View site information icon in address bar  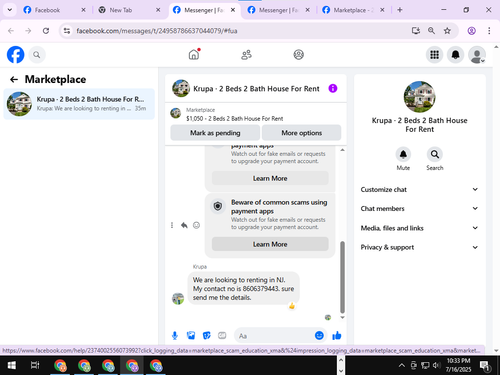pyautogui.click(x=67, y=31)
